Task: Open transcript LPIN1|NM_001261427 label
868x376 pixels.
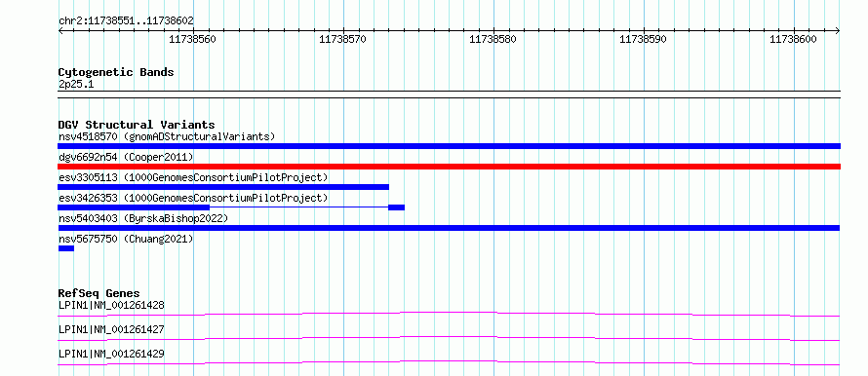Action: tap(111, 330)
